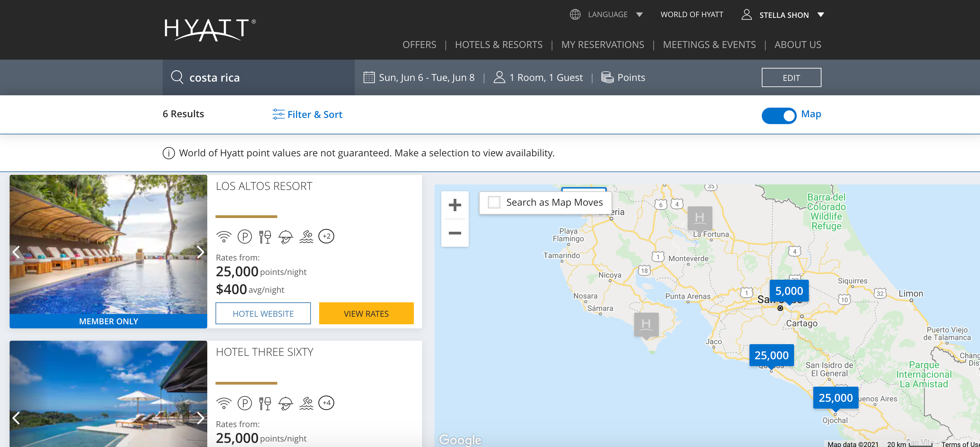Click Los Altos Resort room service icon
The height and width of the screenshot is (447, 980).
(285, 237)
